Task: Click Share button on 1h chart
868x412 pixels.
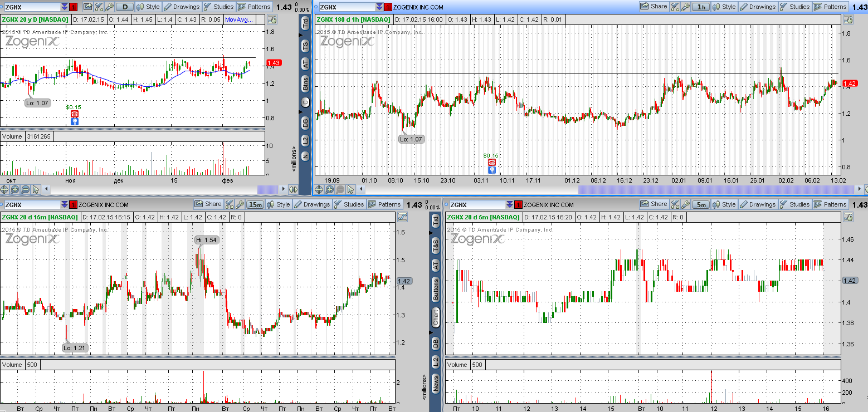Action: point(654,7)
